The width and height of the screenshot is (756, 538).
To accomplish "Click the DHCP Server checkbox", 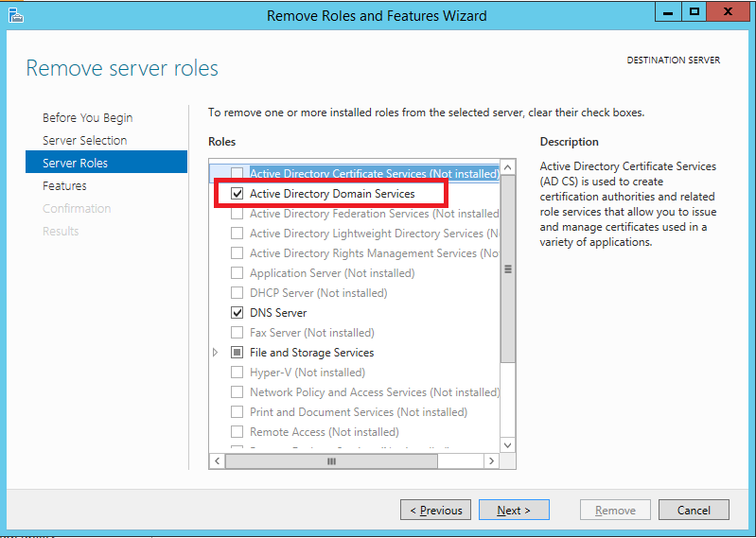I will pos(237,293).
